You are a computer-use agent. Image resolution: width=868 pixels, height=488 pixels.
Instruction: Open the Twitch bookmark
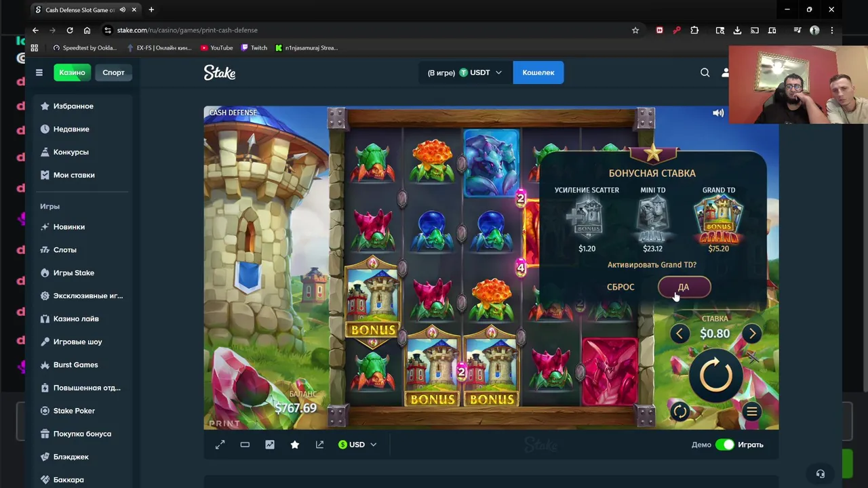click(254, 48)
